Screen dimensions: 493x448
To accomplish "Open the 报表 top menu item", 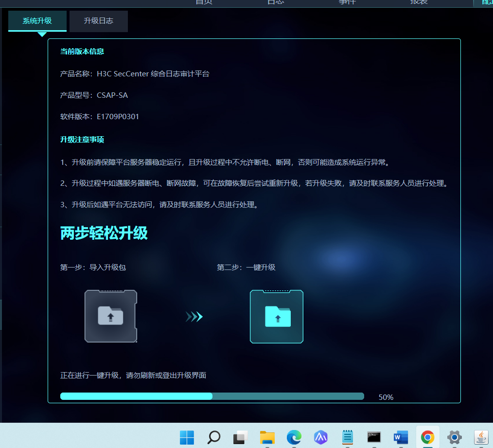I will [x=419, y=2].
